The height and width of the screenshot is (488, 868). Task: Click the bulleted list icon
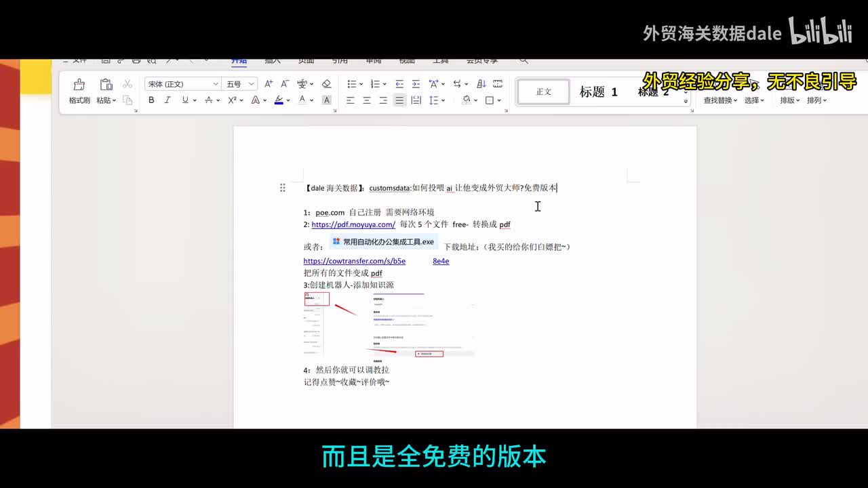coord(351,84)
